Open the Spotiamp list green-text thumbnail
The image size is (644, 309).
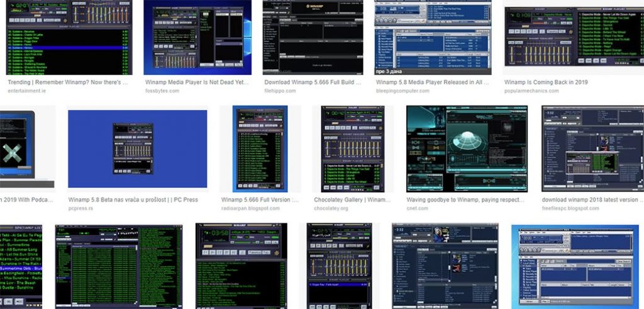pos(21,266)
